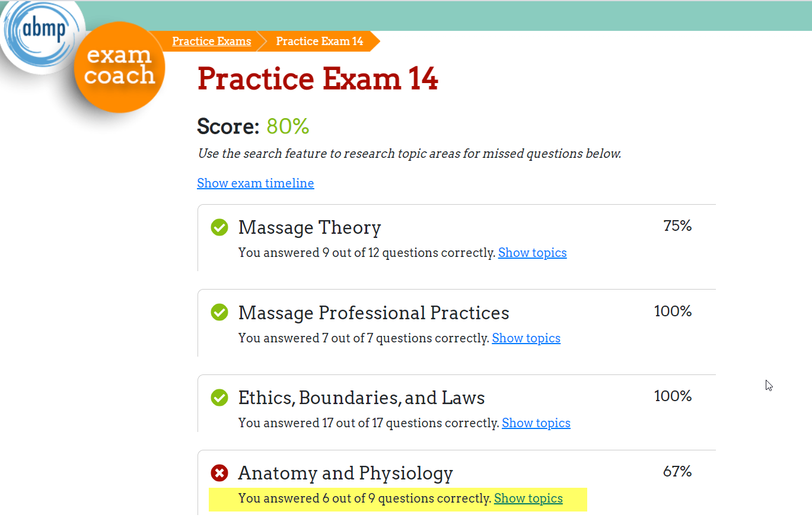Screen dimensions: 812x521
Task: Click green checkmark beside Ethics, Boundaries, and Laws
Action: point(219,397)
